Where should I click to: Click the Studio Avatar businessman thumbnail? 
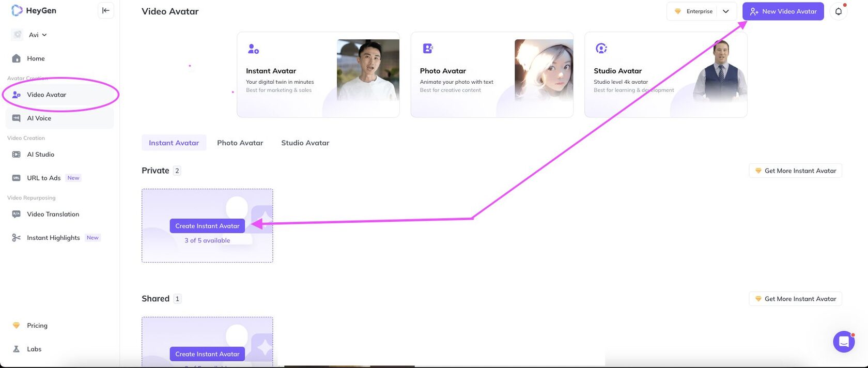[x=720, y=71]
